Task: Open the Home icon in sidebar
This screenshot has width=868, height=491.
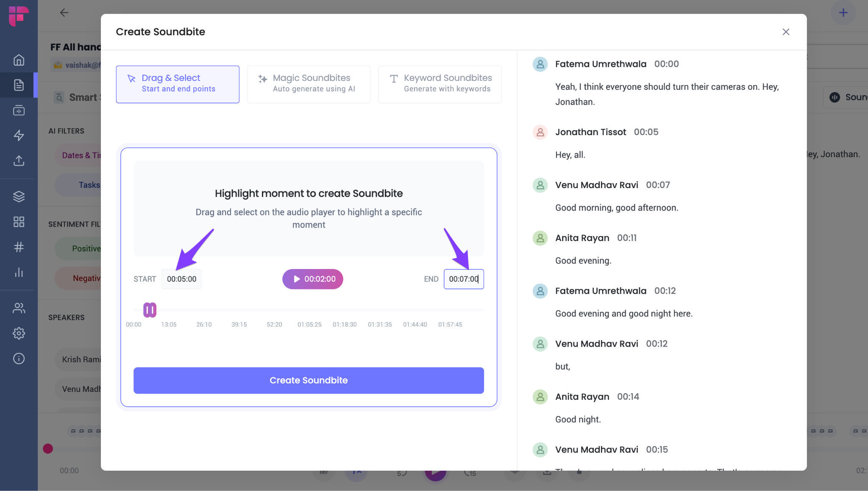Action: coord(19,60)
